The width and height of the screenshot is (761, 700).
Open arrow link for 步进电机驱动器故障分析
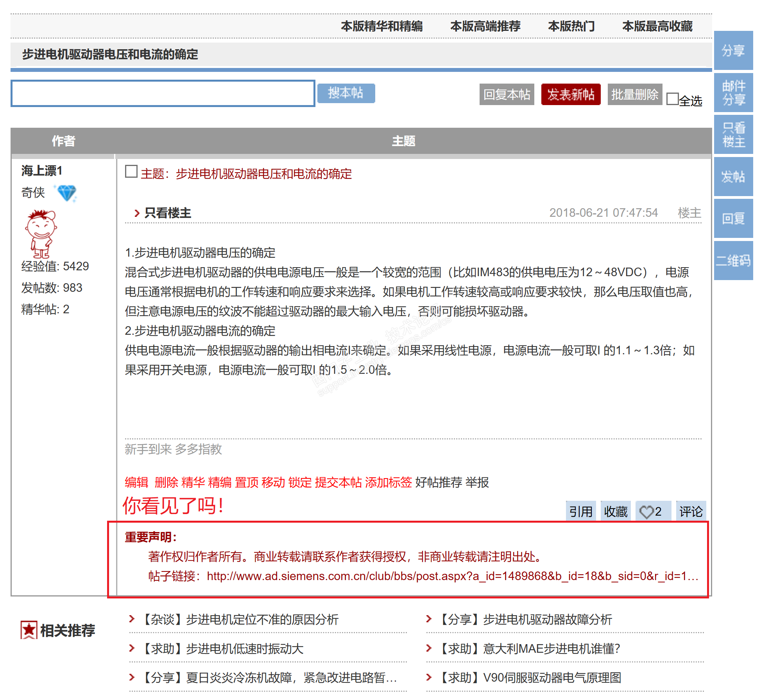click(x=429, y=619)
